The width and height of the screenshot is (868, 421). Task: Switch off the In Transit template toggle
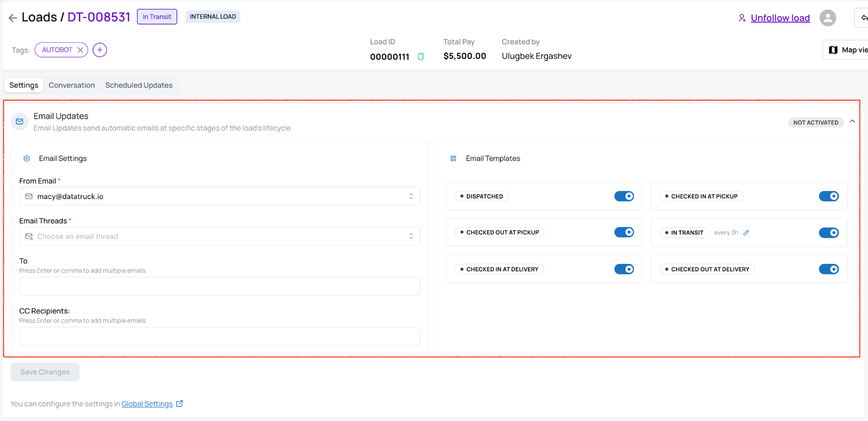829,233
